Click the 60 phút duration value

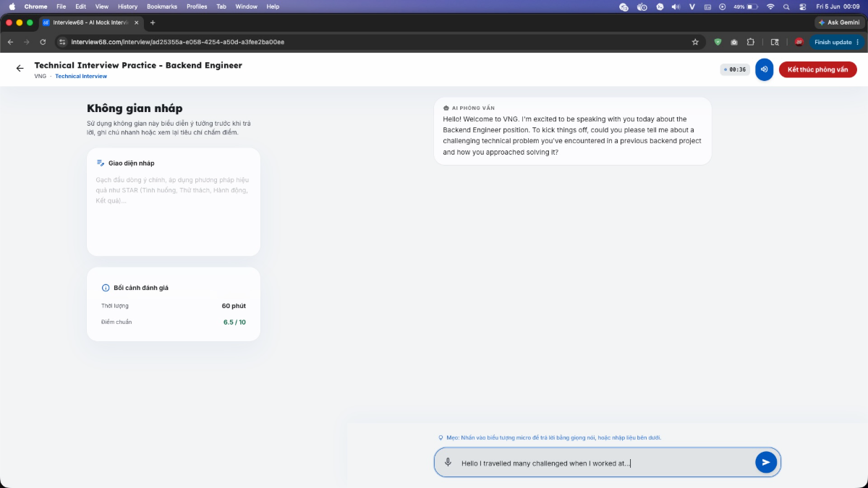click(234, 306)
